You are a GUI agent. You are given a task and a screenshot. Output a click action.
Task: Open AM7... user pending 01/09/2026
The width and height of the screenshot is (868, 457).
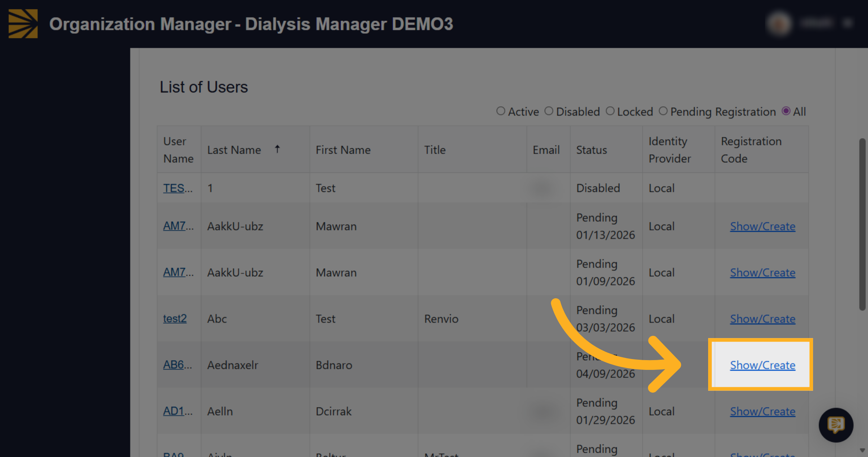pos(178,272)
